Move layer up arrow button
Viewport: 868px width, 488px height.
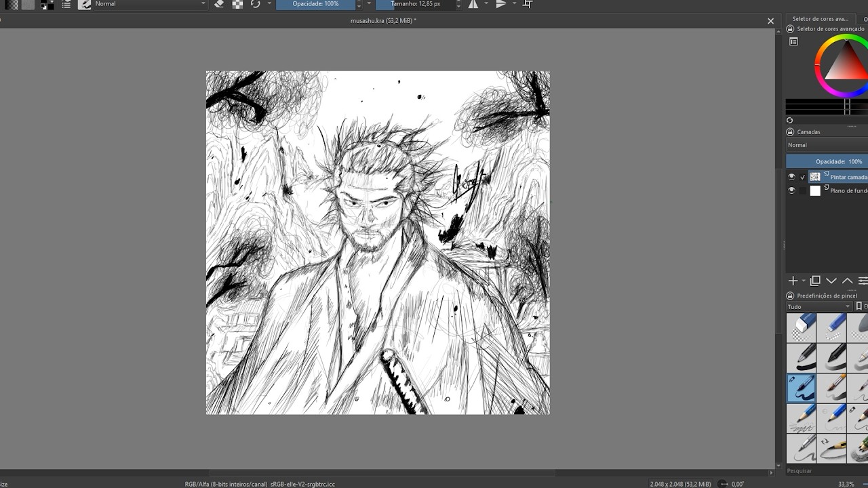(x=847, y=281)
